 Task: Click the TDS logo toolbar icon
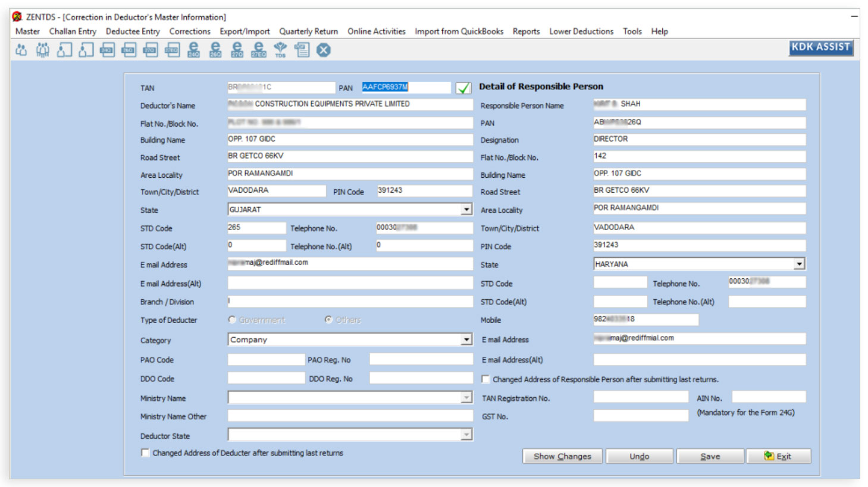point(280,50)
